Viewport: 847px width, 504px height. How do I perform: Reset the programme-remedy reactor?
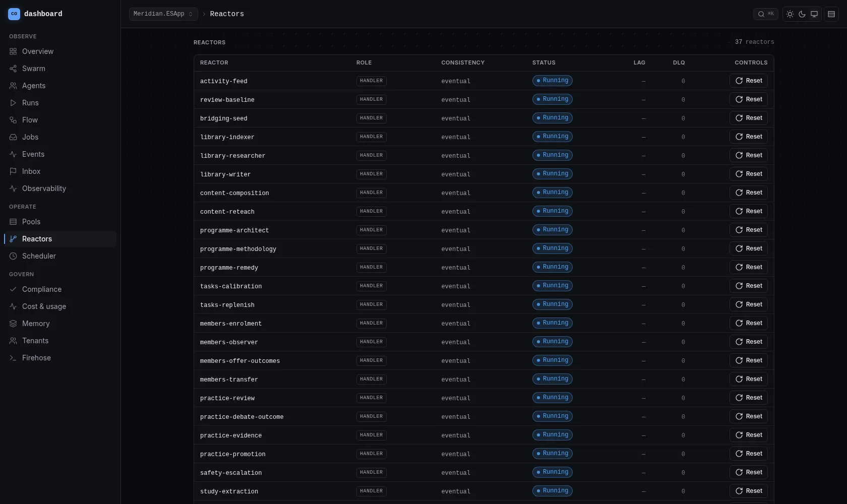pos(749,267)
